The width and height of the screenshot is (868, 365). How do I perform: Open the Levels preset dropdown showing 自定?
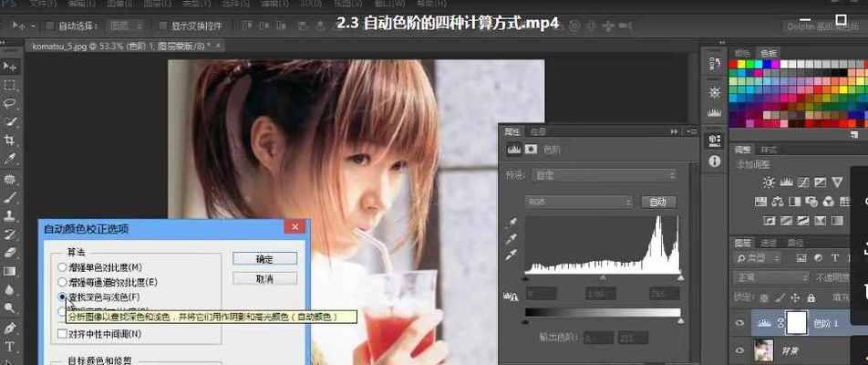[604, 175]
